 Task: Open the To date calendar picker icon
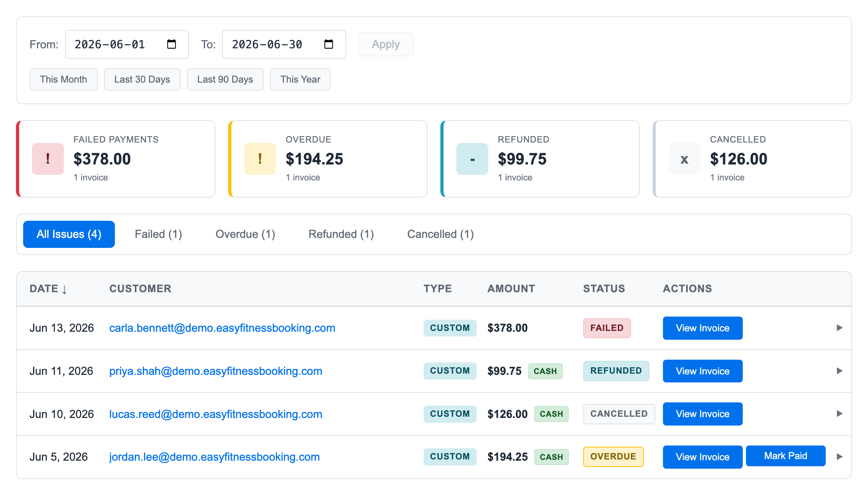pyautogui.click(x=329, y=44)
